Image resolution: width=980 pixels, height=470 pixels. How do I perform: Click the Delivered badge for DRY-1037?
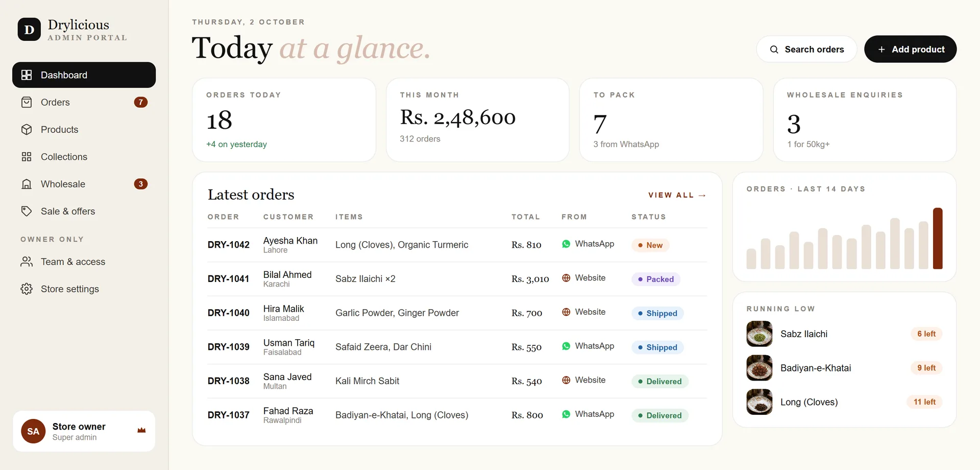point(660,415)
